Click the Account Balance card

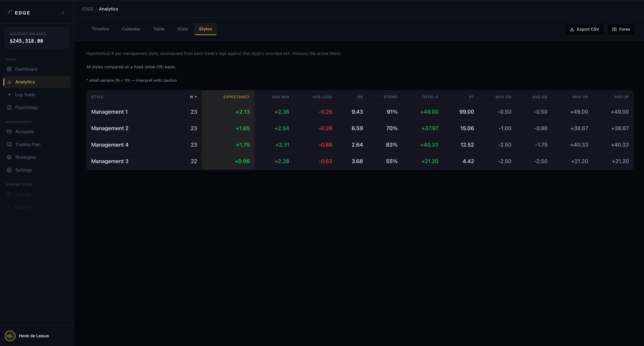pos(37,38)
